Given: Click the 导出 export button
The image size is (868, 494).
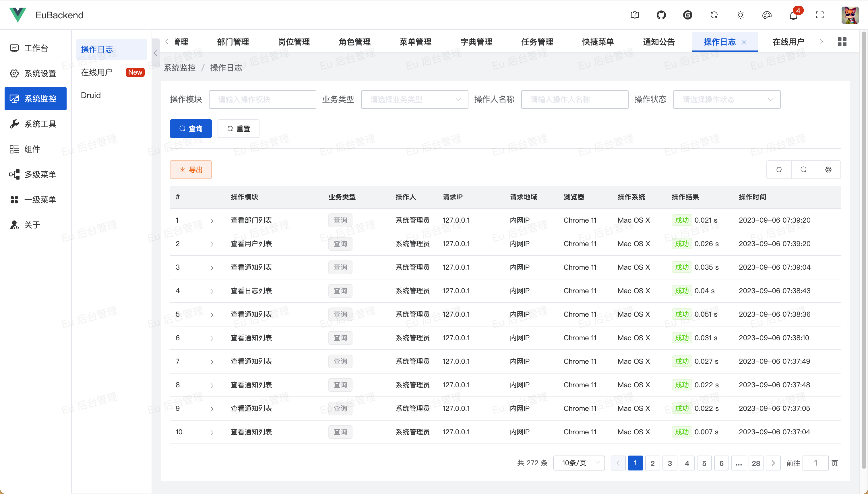Looking at the screenshot, I should (x=191, y=170).
